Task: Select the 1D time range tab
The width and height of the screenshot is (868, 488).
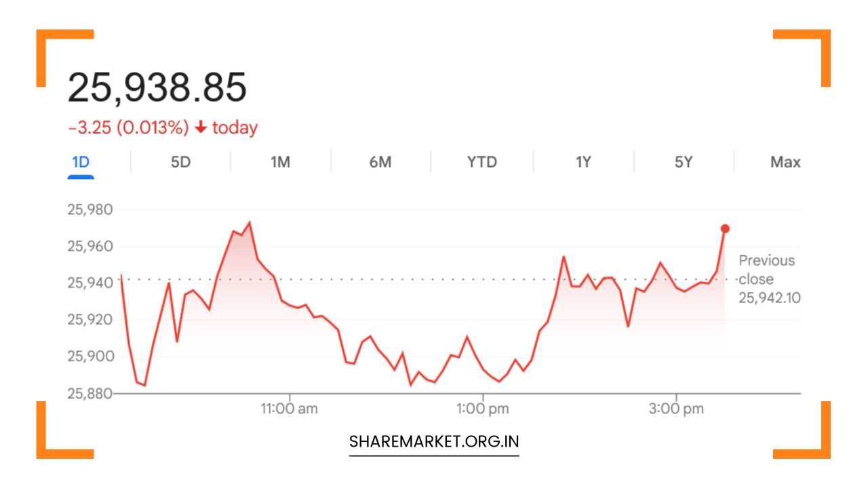Action: (81, 163)
